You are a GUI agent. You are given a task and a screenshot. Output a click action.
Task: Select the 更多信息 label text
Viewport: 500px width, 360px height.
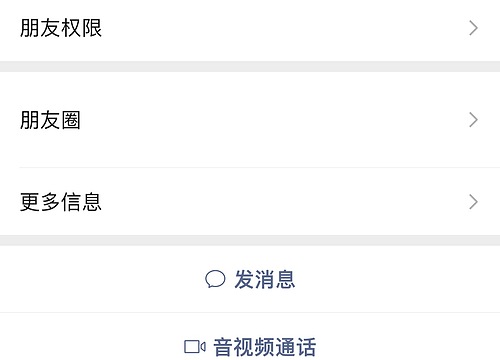[x=61, y=202]
